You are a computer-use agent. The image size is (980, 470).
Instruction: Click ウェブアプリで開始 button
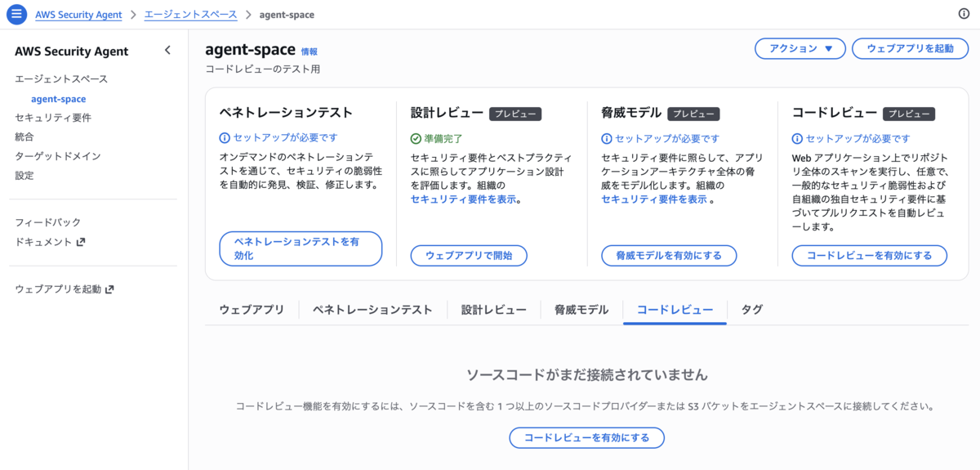(x=469, y=256)
